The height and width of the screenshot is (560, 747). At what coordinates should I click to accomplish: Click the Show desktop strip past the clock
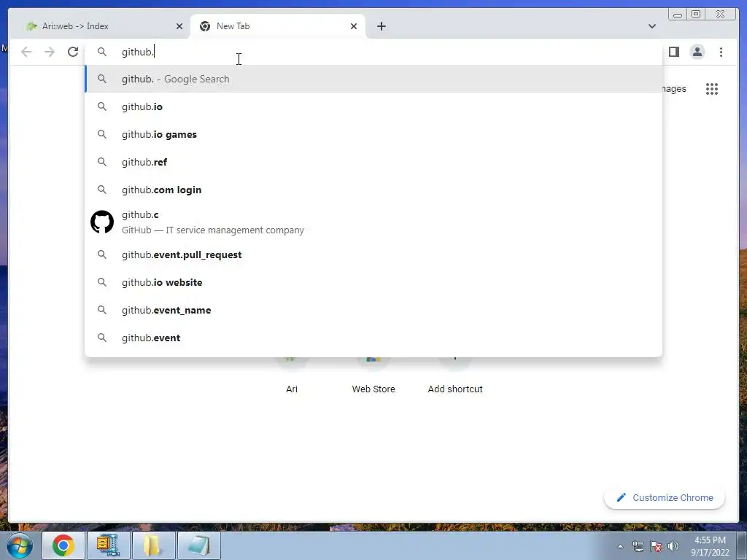click(x=741, y=545)
